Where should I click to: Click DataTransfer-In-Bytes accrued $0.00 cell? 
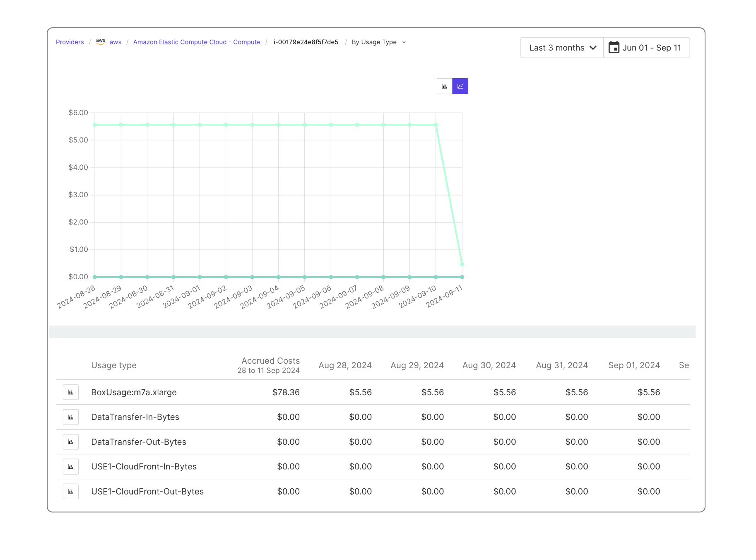[x=288, y=417]
